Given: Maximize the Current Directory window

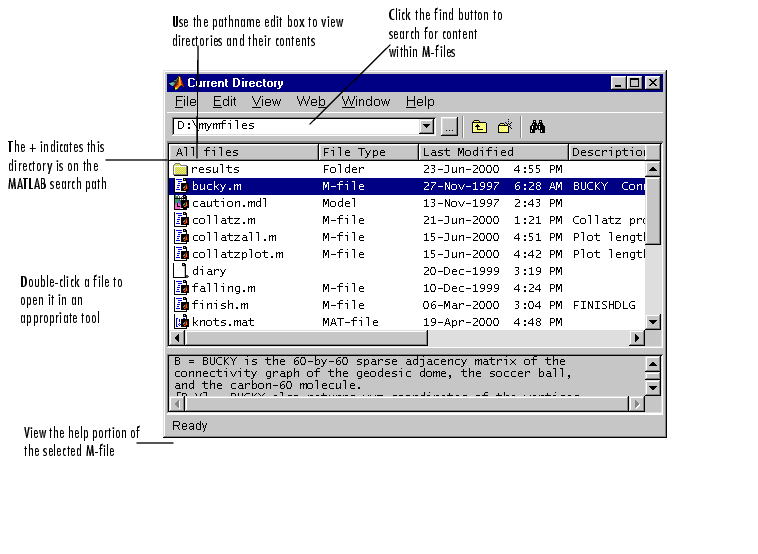Looking at the screenshot, I should click(635, 83).
